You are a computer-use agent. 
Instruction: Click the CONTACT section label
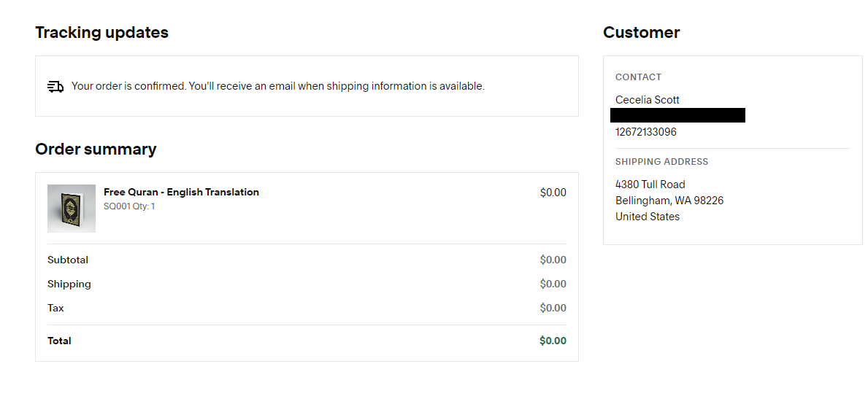tap(638, 77)
